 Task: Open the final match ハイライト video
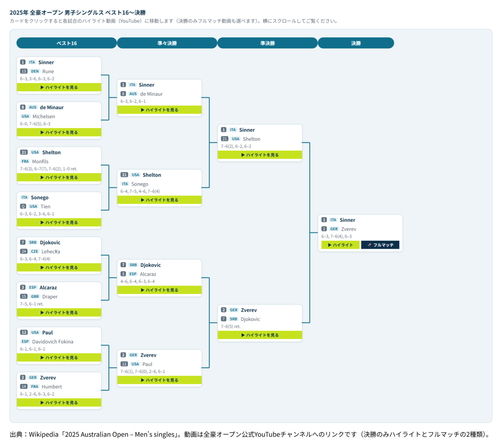point(340,245)
